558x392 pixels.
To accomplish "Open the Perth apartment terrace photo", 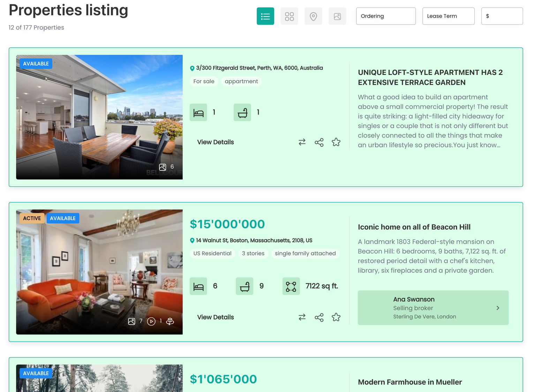I will (99, 117).
